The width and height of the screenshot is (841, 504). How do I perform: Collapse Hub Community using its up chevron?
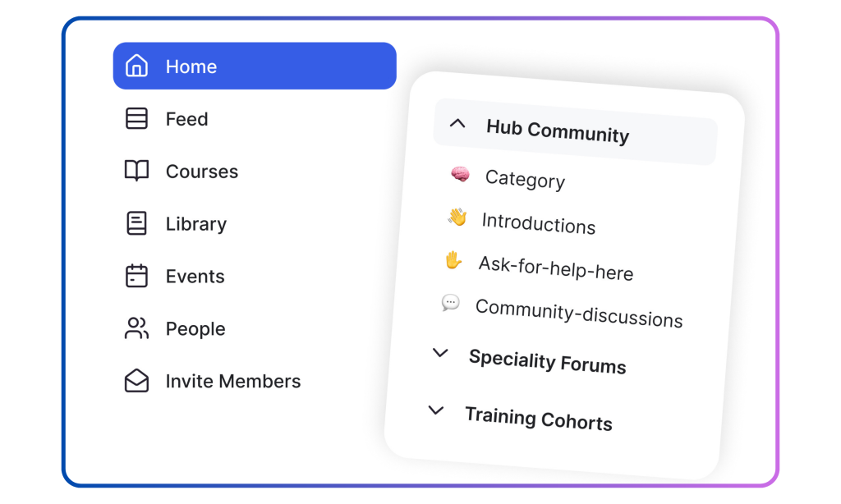click(x=457, y=123)
